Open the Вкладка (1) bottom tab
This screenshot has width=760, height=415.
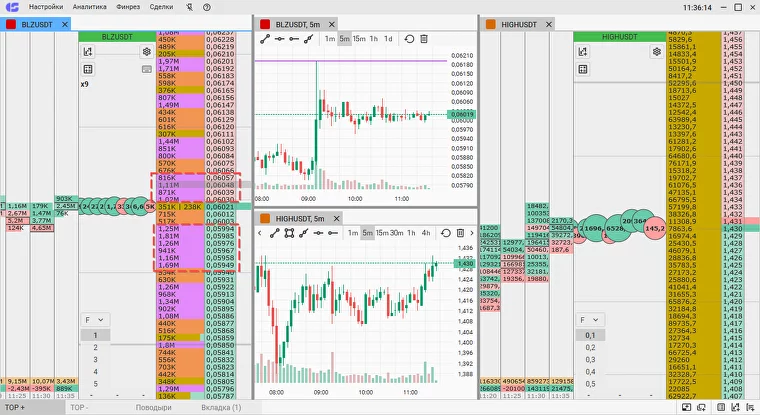[x=221, y=408]
